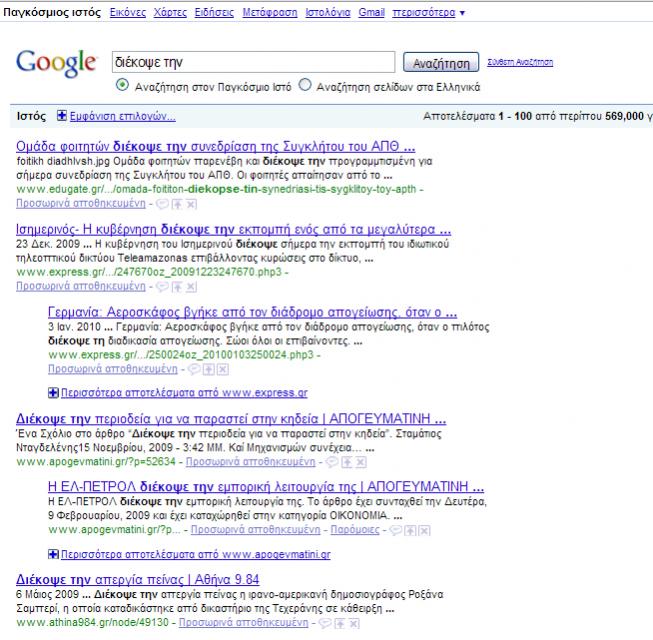Open the Χάρτες tab
Screen dimensions: 653x640
tap(170, 13)
